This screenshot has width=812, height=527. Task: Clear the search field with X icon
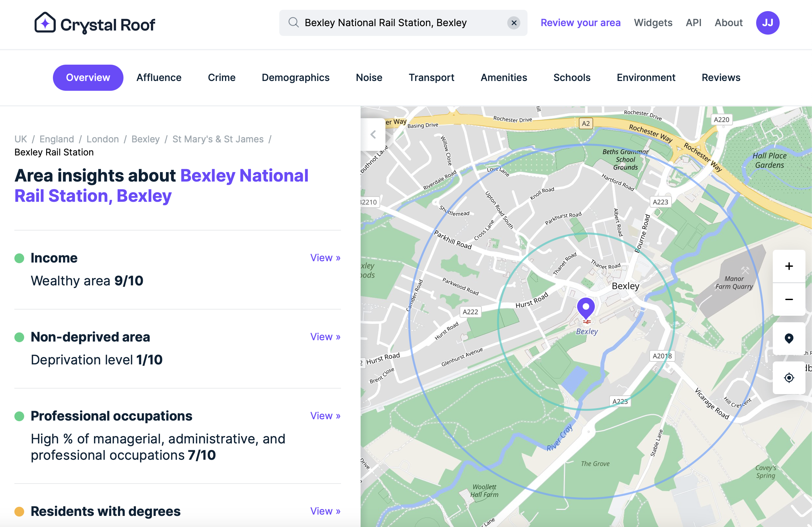pyautogui.click(x=513, y=23)
